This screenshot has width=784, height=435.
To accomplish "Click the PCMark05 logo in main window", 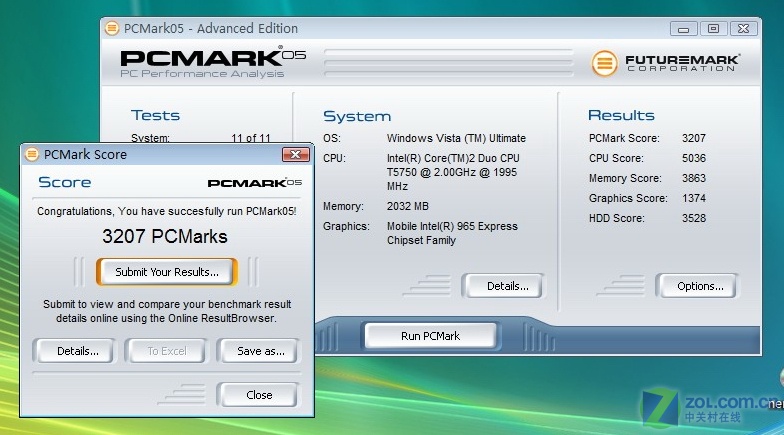I will coord(213,62).
